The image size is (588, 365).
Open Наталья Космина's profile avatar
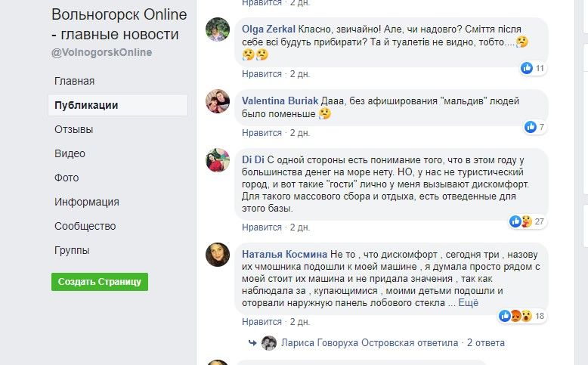(218, 255)
